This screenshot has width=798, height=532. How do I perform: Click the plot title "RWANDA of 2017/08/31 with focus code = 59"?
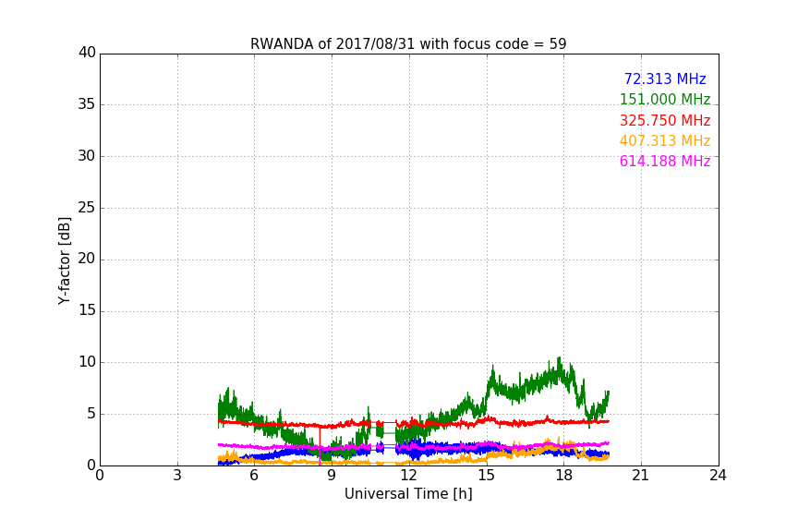pos(408,43)
